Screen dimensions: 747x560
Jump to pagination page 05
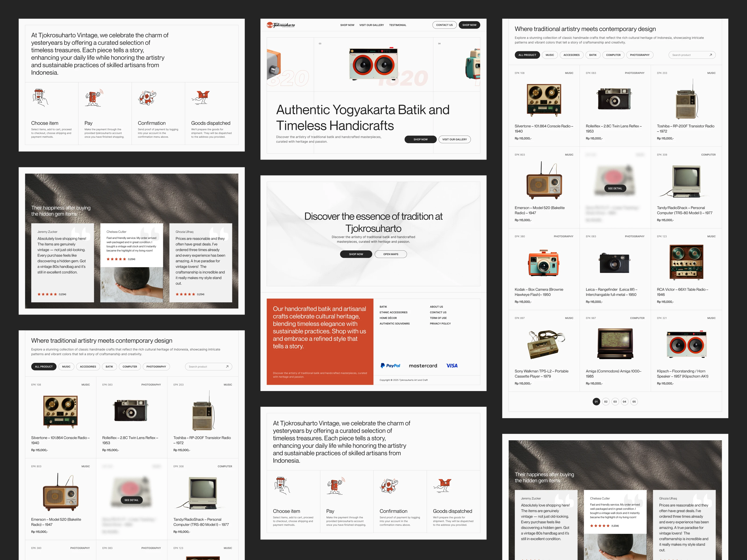point(634,402)
